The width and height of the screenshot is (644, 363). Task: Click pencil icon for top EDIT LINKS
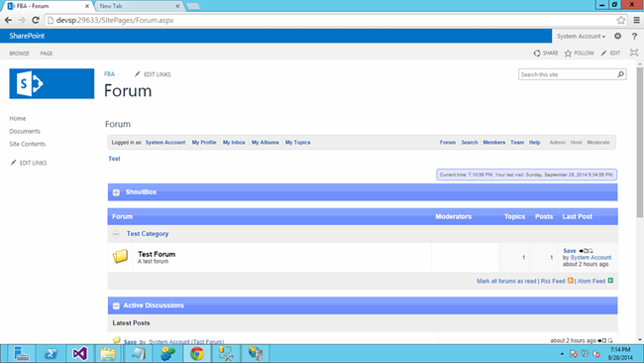click(x=138, y=74)
